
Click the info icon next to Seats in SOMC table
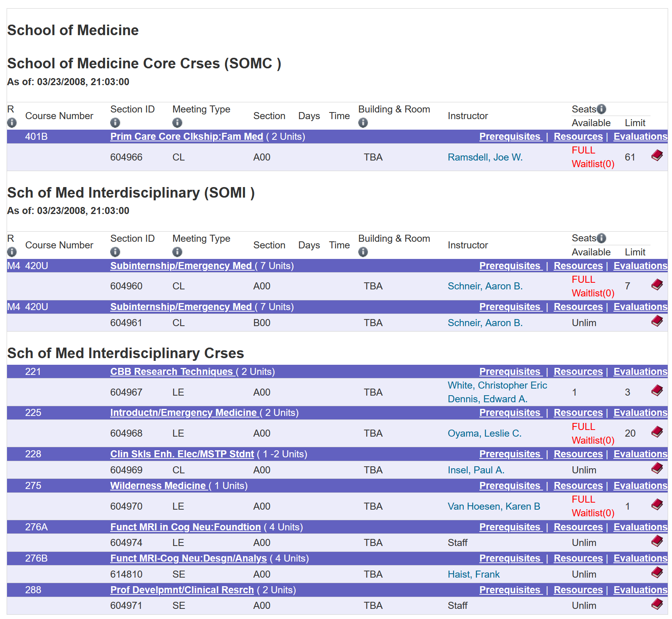[601, 109]
